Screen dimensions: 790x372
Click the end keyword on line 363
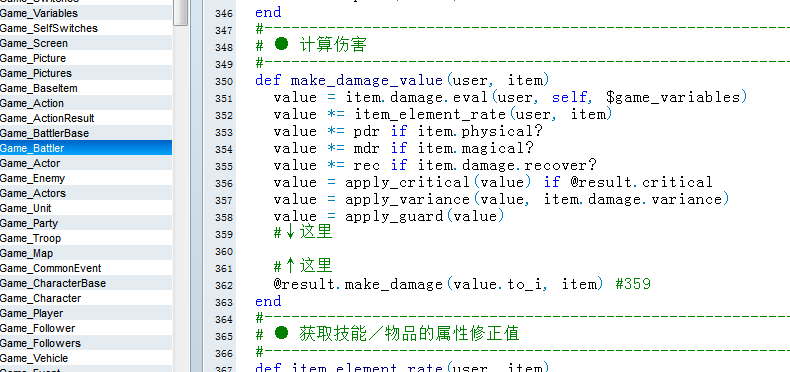(x=268, y=301)
